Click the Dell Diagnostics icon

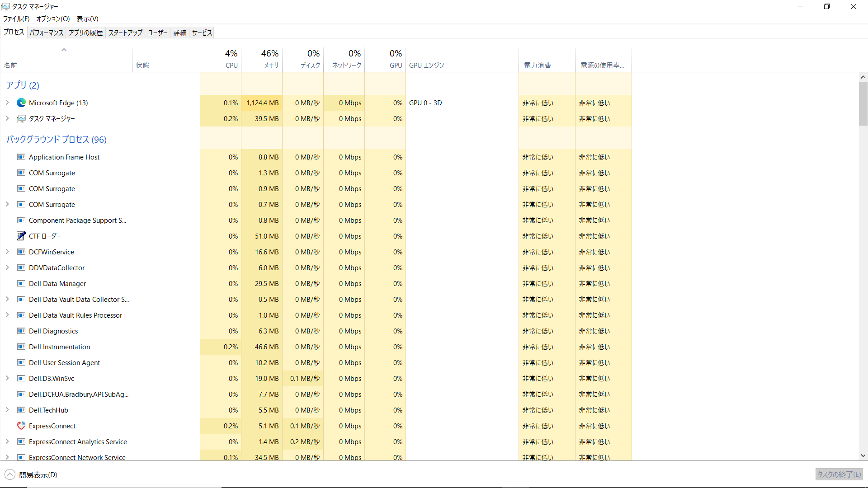coord(21,331)
